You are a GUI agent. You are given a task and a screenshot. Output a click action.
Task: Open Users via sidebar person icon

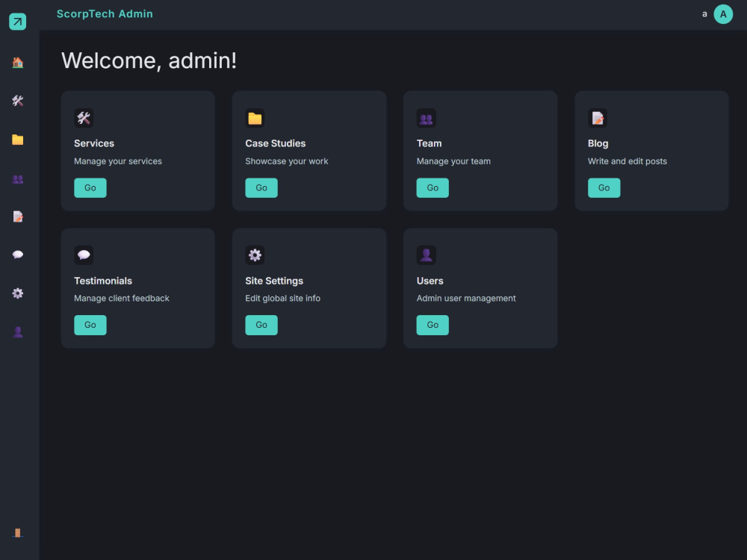pyautogui.click(x=18, y=332)
